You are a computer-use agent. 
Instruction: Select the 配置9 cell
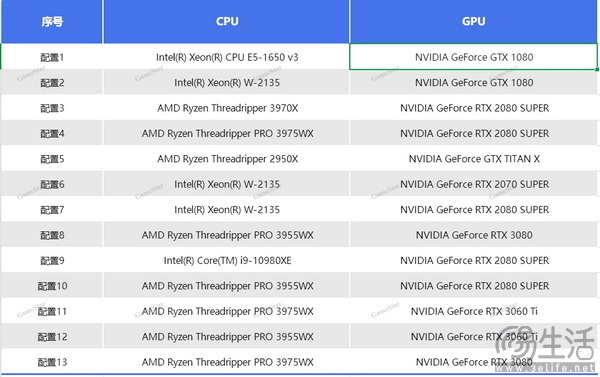52,260
